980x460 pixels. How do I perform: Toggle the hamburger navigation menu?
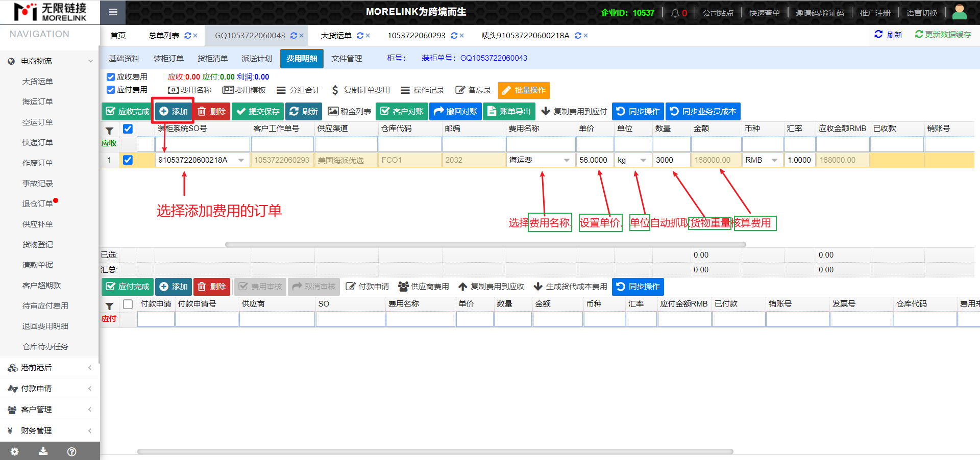coord(113,12)
